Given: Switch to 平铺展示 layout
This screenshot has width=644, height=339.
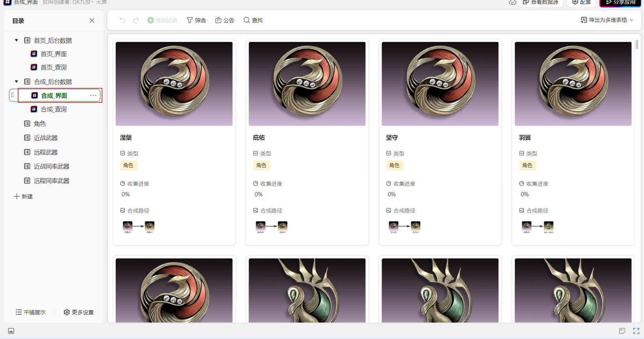Looking at the screenshot, I should (30, 312).
